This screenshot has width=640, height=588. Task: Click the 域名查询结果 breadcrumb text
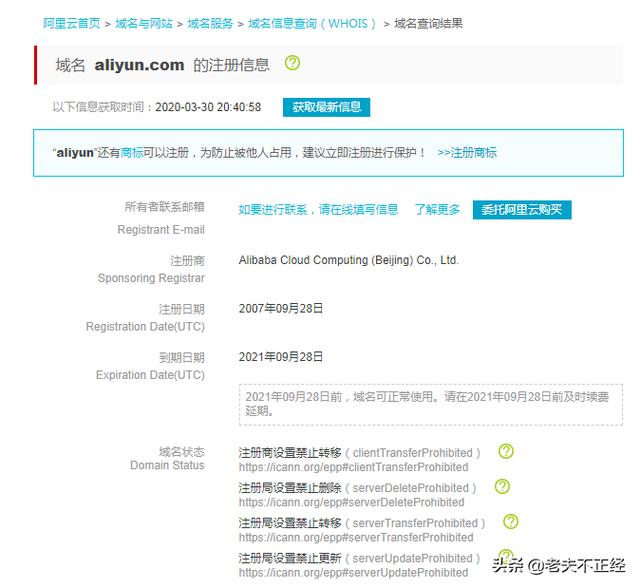[429, 24]
